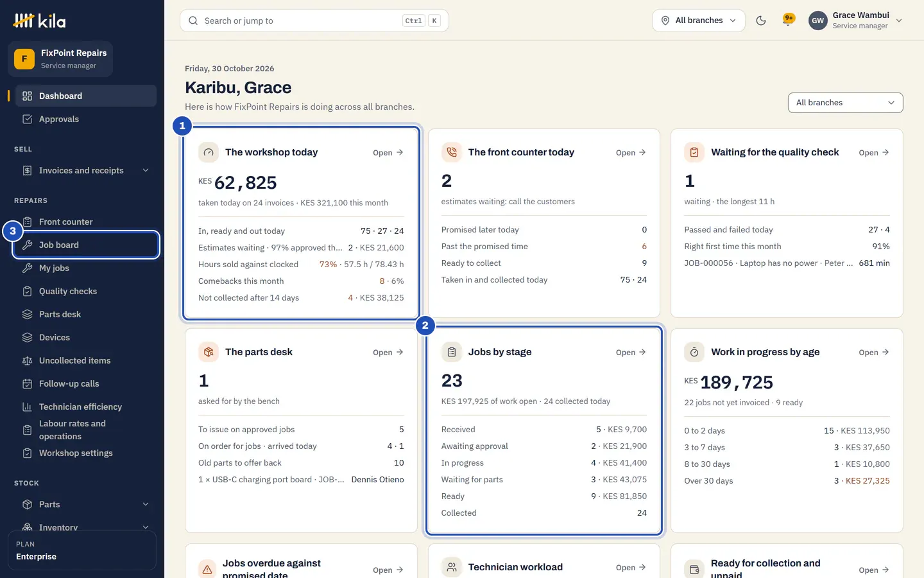Click the parts desk card icon
The height and width of the screenshot is (578, 924).
(x=209, y=352)
